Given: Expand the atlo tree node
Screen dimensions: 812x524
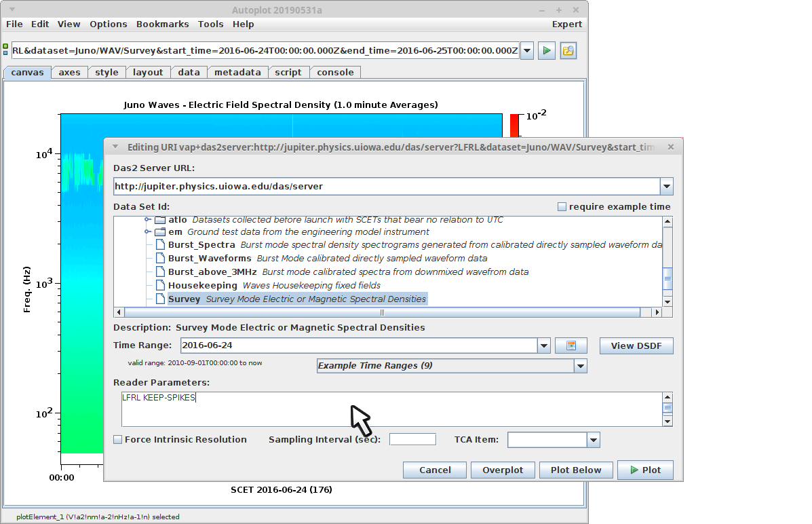Looking at the screenshot, I should [x=148, y=220].
